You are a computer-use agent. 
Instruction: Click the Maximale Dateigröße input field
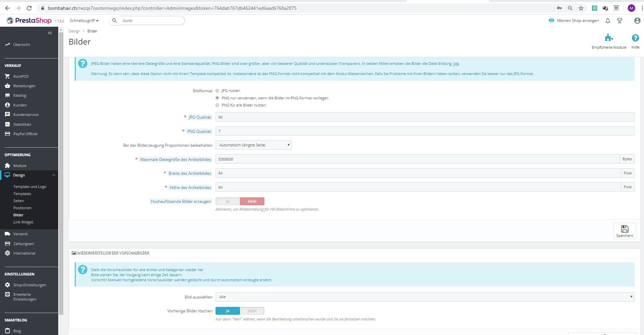417,159
